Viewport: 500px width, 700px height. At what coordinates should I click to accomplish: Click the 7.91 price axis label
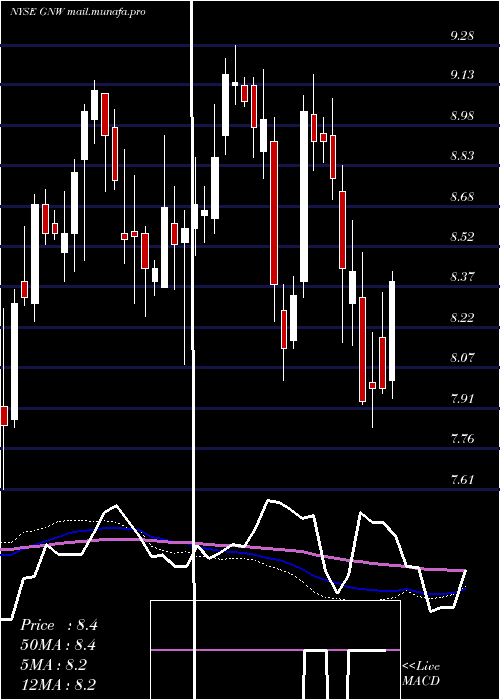(x=462, y=398)
